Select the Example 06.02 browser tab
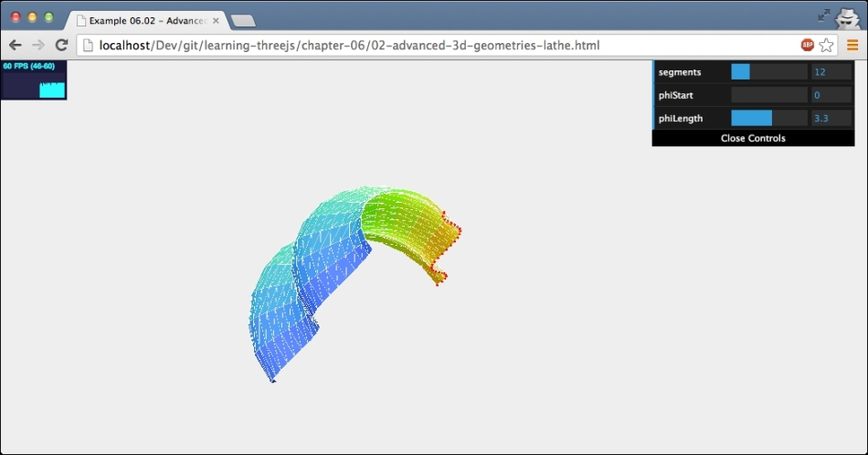Viewport: 868px width, 455px height. (148, 20)
